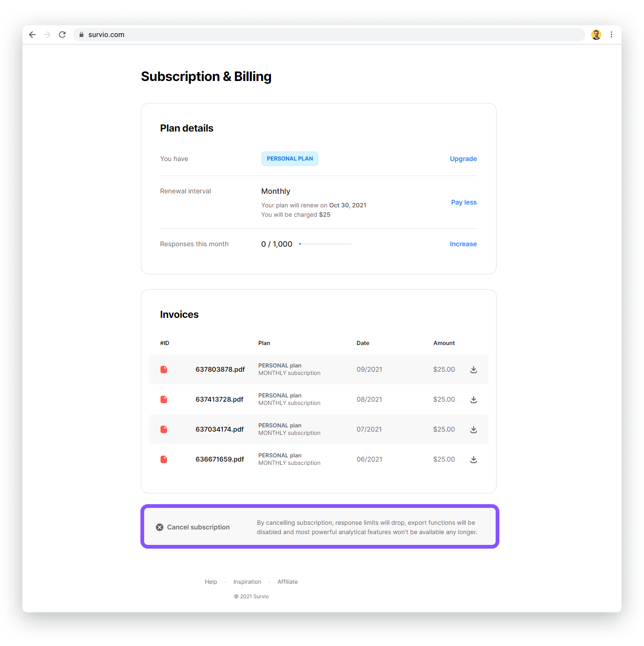Click the responses progress bar

point(325,244)
